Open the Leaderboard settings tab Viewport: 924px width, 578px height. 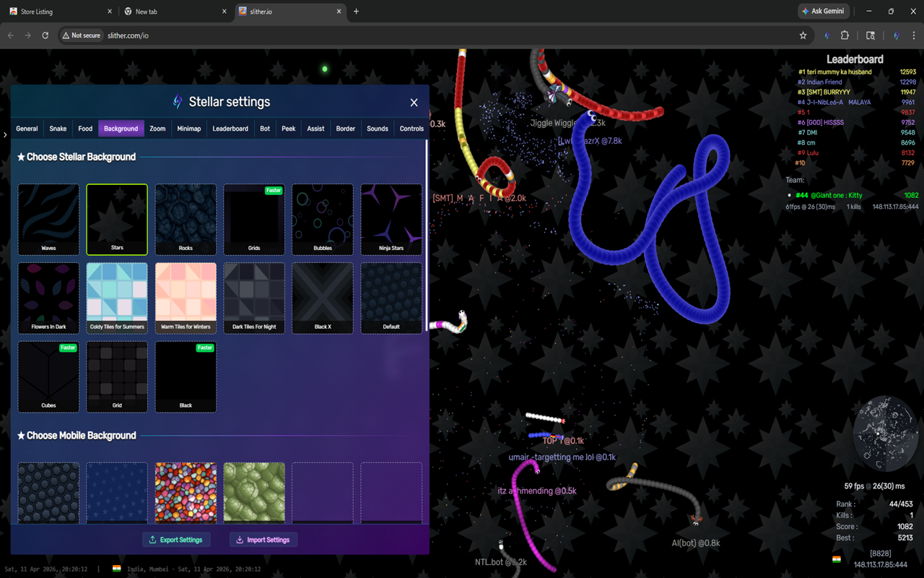coord(230,129)
